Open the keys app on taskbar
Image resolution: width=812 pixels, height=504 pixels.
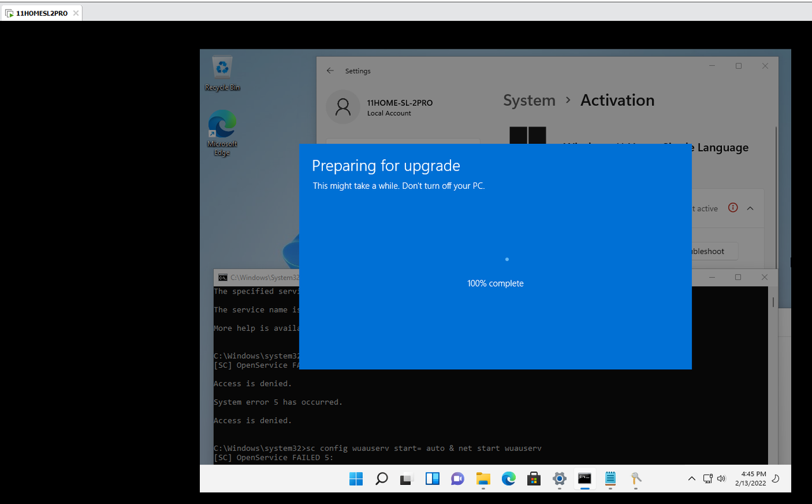pos(636,479)
